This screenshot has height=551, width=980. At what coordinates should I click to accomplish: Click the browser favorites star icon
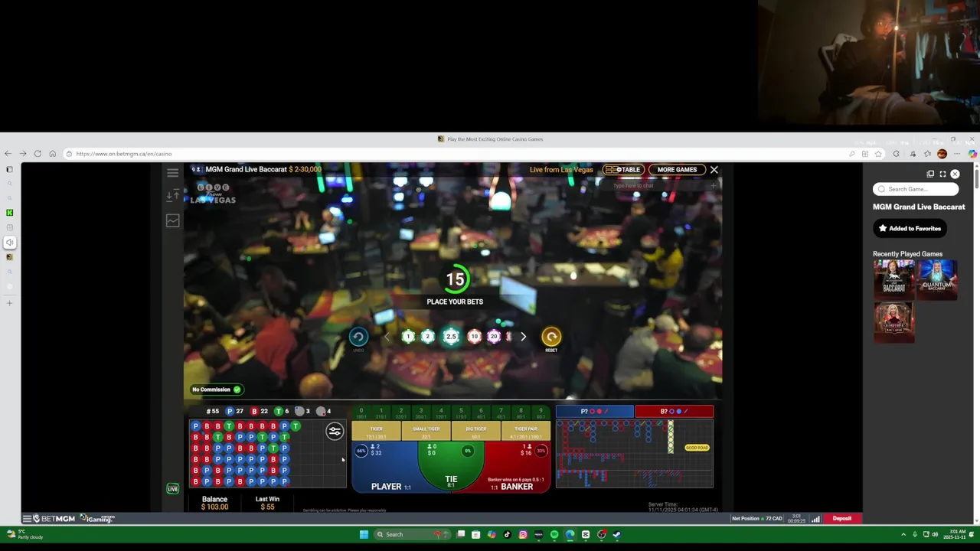tap(878, 154)
